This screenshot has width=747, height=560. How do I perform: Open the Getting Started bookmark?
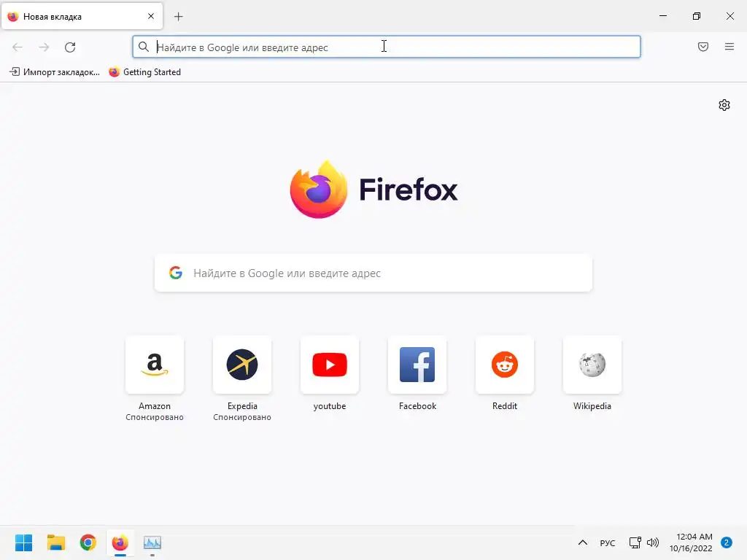click(x=145, y=72)
